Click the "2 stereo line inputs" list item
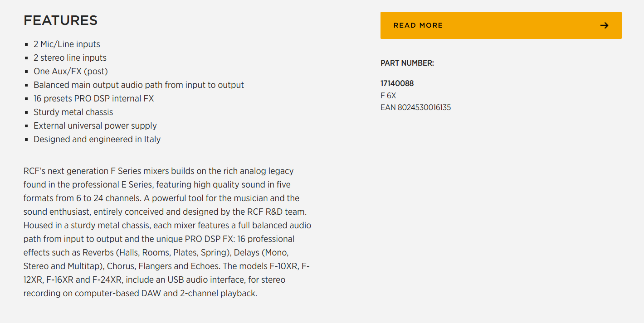The width and height of the screenshot is (644, 323). pos(70,58)
